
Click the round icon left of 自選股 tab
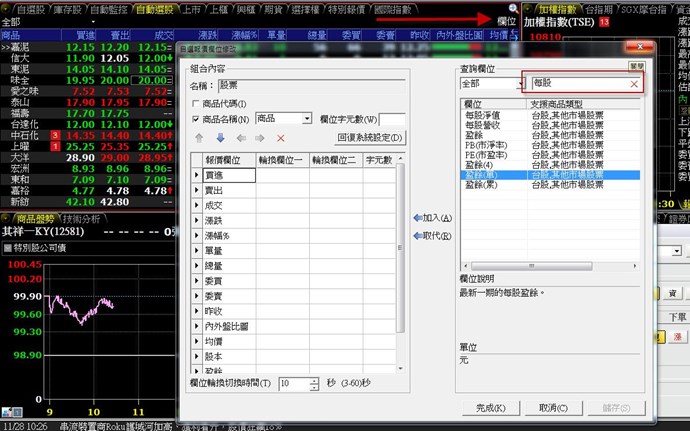[x=6, y=9]
